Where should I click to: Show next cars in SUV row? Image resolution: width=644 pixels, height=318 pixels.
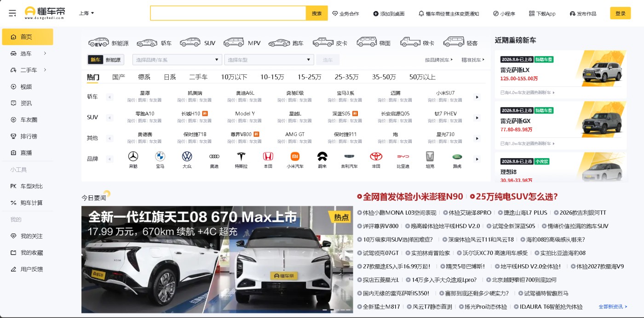tap(477, 118)
